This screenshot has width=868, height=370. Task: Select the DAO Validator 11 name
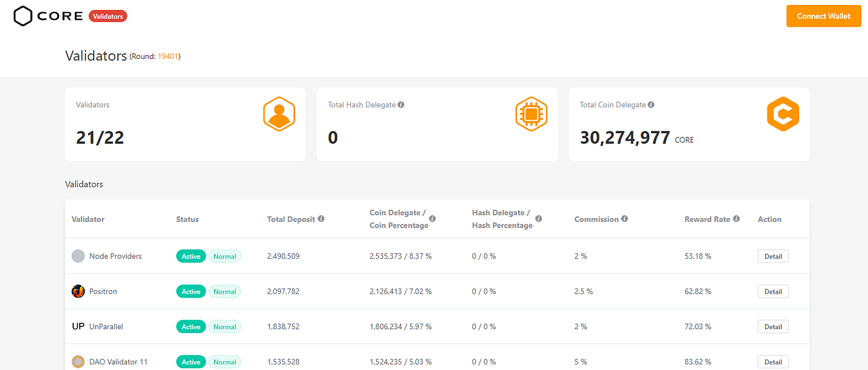[x=118, y=362]
